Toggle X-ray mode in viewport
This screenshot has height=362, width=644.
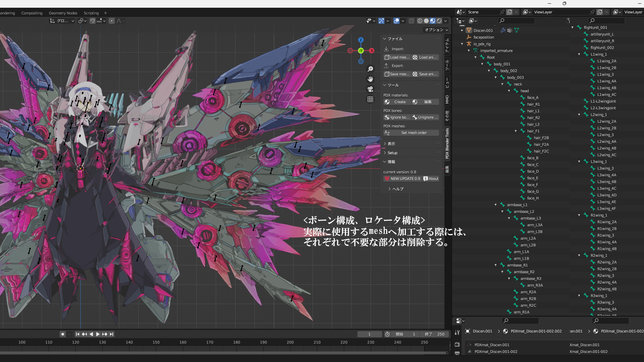412,21
